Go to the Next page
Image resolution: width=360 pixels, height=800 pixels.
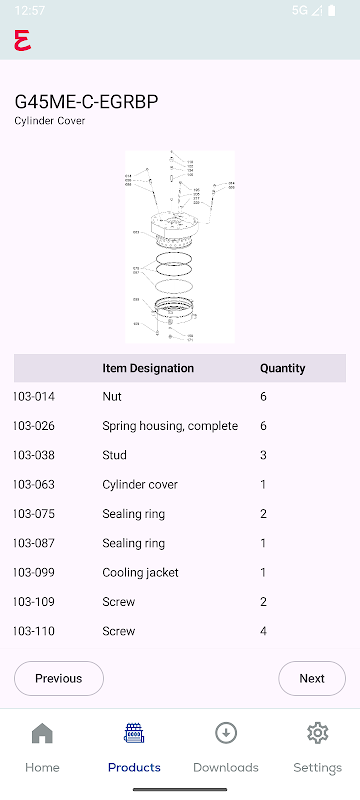point(312,679)
